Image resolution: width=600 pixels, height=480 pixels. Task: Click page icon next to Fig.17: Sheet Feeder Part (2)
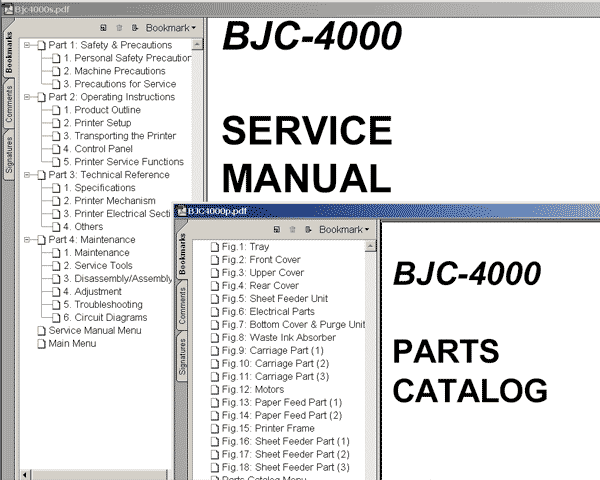coord(215,455)
